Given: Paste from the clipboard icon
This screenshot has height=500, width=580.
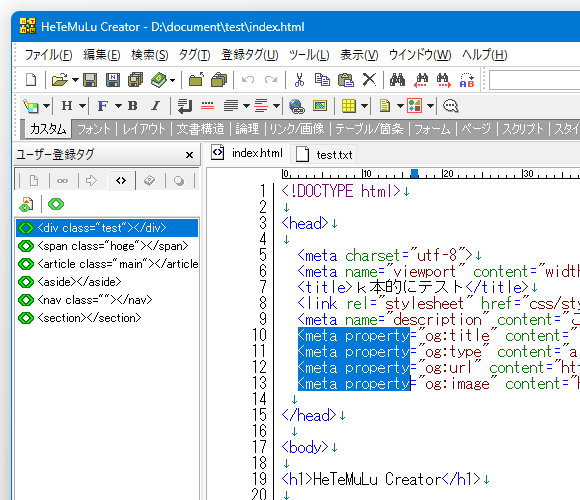Looking at the screenshot, I should point(346,80).
